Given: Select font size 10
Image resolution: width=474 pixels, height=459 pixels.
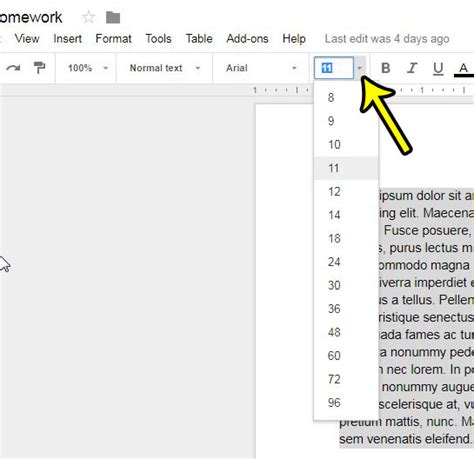Looking at the screenshot, I should [346, 144].
